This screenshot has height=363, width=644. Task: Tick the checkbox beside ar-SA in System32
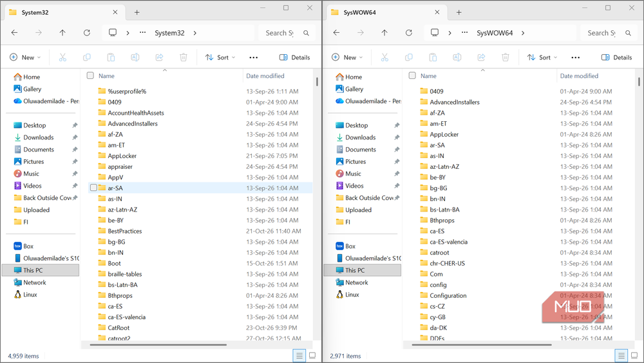(93, 188)
